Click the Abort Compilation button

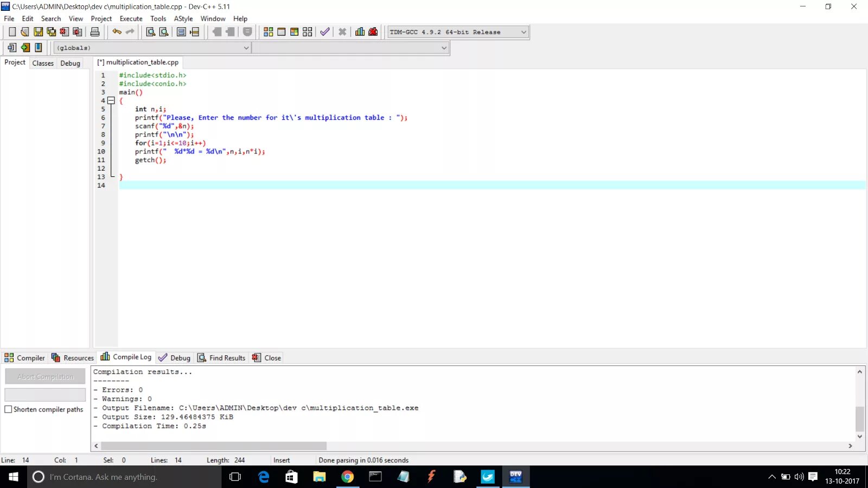(x=45, y=376)
